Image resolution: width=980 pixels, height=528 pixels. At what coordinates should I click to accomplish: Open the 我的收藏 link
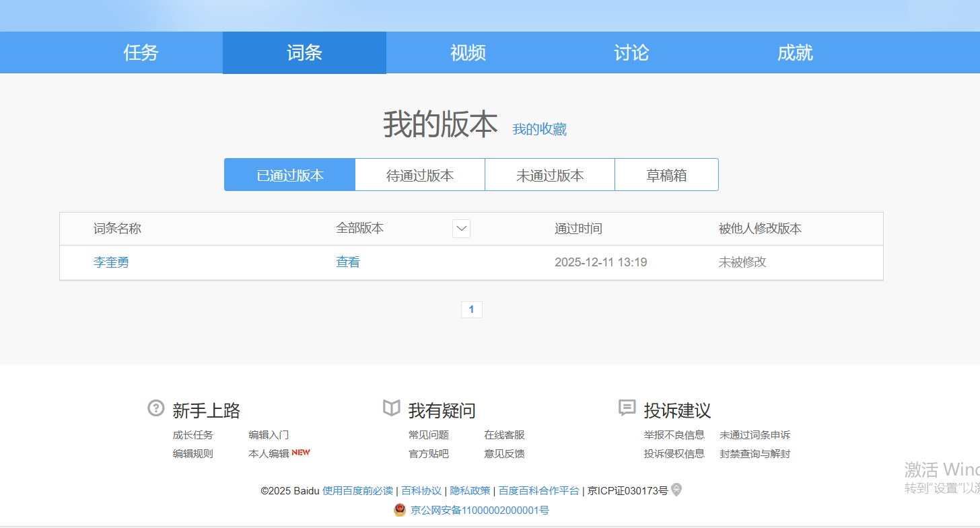(x=539, y=129)
